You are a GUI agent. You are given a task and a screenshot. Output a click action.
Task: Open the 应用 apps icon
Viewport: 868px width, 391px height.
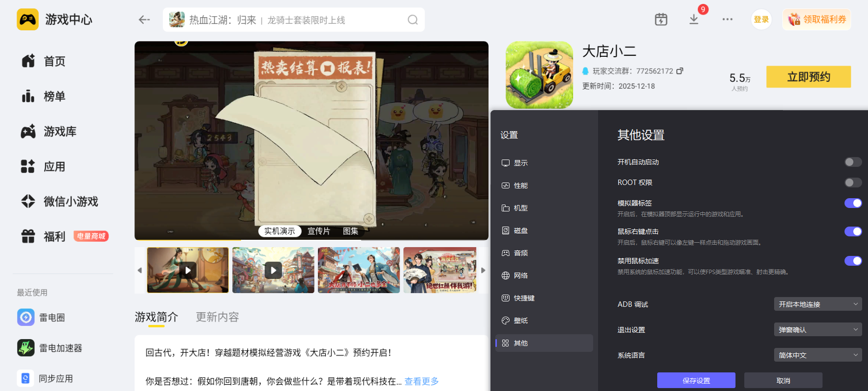[x=28, y=167]
